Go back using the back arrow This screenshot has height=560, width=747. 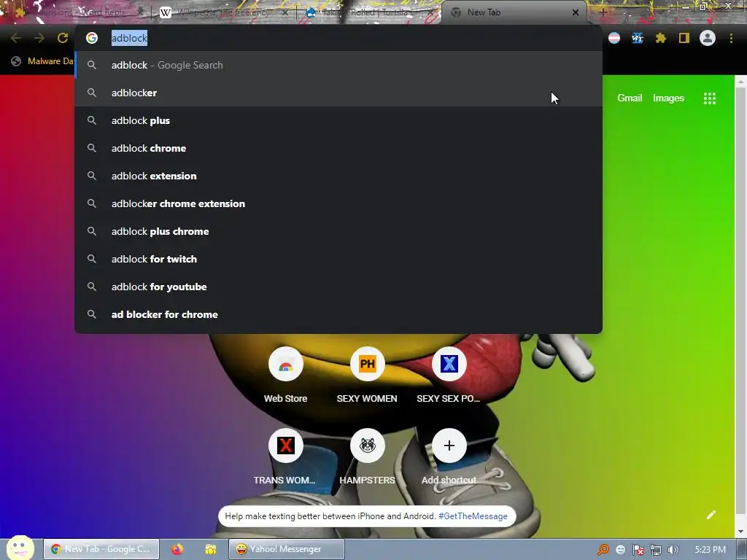pyautogui.click(x=16, y=38)
